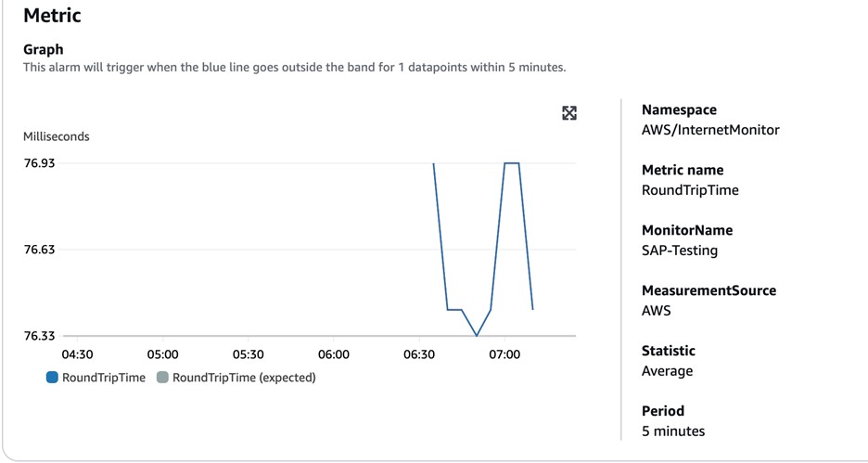Click the 06:30 time axis label
The width and height of the screenshot is (868, 463).
419,354
